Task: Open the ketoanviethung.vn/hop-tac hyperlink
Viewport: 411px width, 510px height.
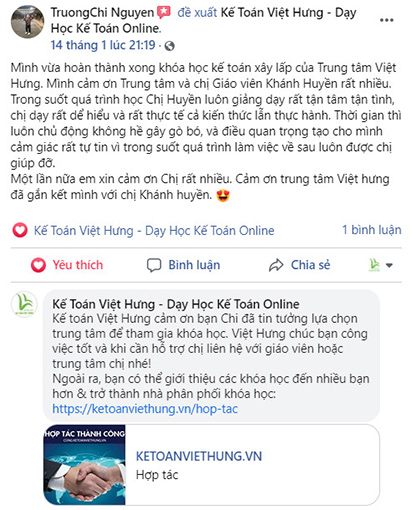Action: click(145, 409)
